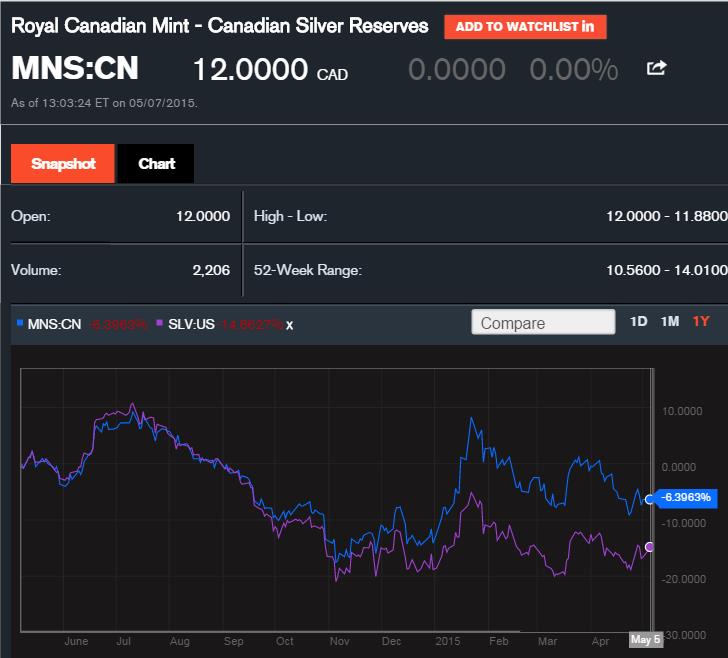Select the Snapshot tab
Viewport: 728px width, 658px height.
coord(63,163)
